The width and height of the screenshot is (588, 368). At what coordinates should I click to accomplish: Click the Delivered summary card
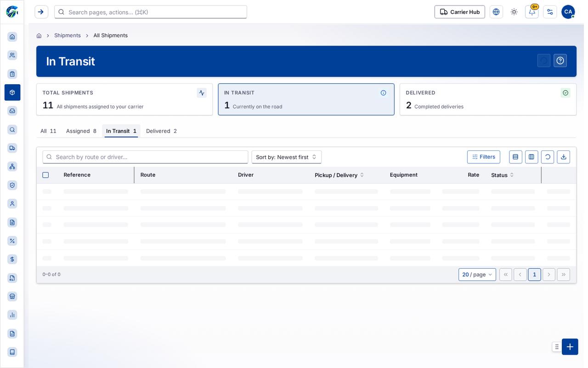pyautogui.click(x=488, y=99)
